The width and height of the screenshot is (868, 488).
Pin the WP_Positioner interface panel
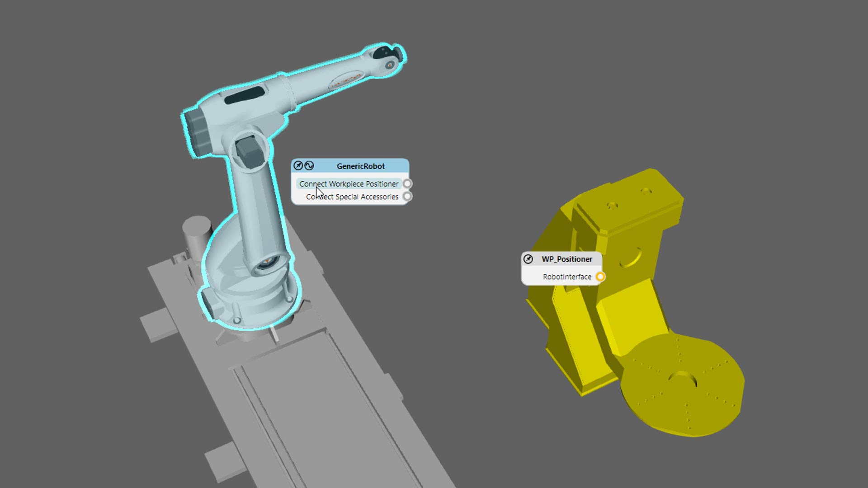[x=528, y=259]
